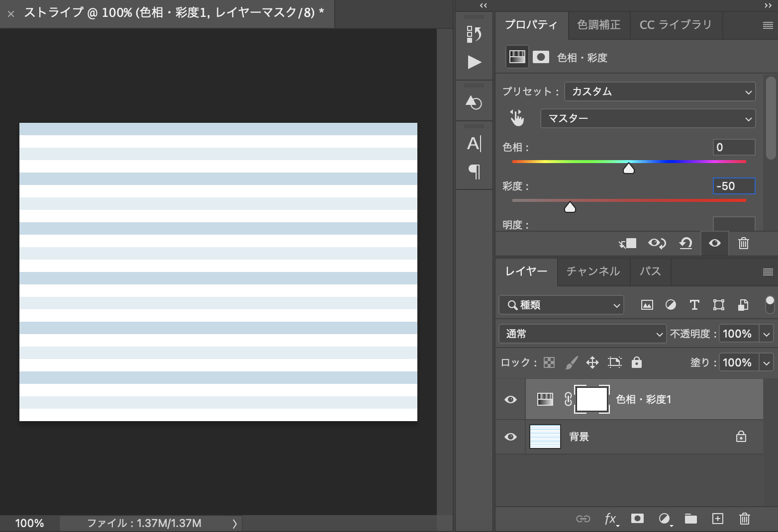Open the History panel icon
This screenshot has height=532, width=778.
click(474, 34)
